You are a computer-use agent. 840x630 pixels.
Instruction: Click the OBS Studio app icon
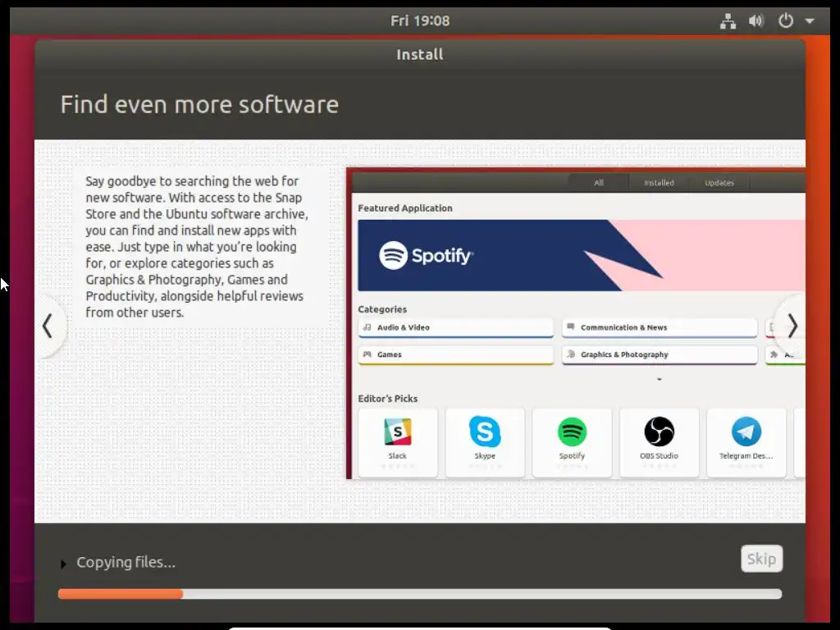659,431
